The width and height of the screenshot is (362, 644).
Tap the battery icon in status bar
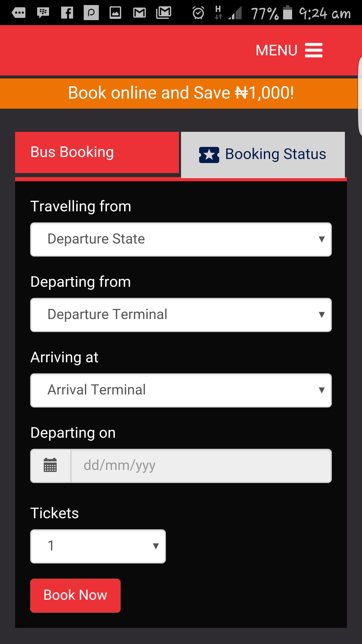[288, 13]
